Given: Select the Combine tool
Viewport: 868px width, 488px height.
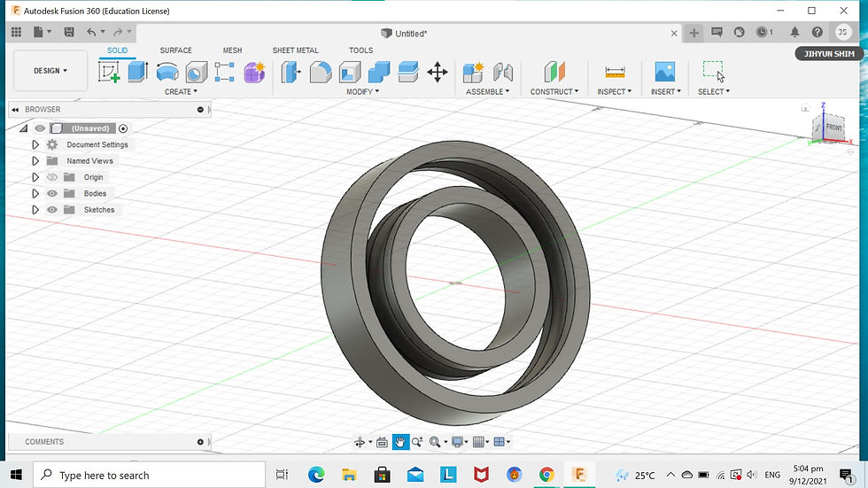Looking at the screenshot, I should (x=379, y=72).
